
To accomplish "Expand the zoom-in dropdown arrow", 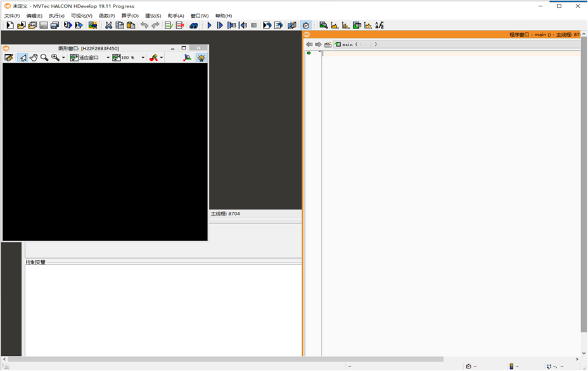I will (x=63, y=58).
